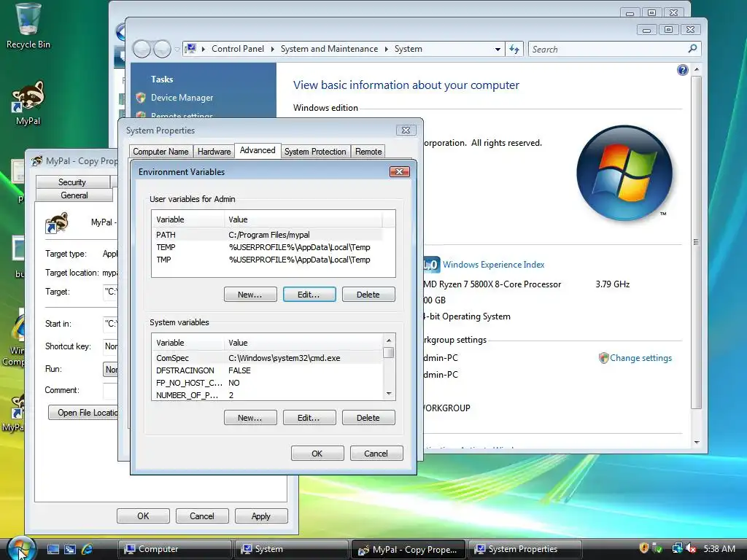Click Delete under User variables
747x560 pixels.
click(x=368, y=295)
